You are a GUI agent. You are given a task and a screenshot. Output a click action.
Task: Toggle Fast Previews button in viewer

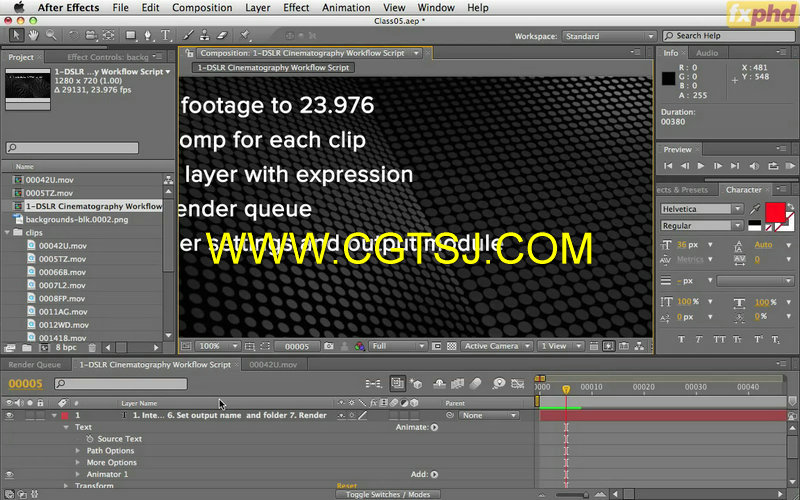[609, 346]
